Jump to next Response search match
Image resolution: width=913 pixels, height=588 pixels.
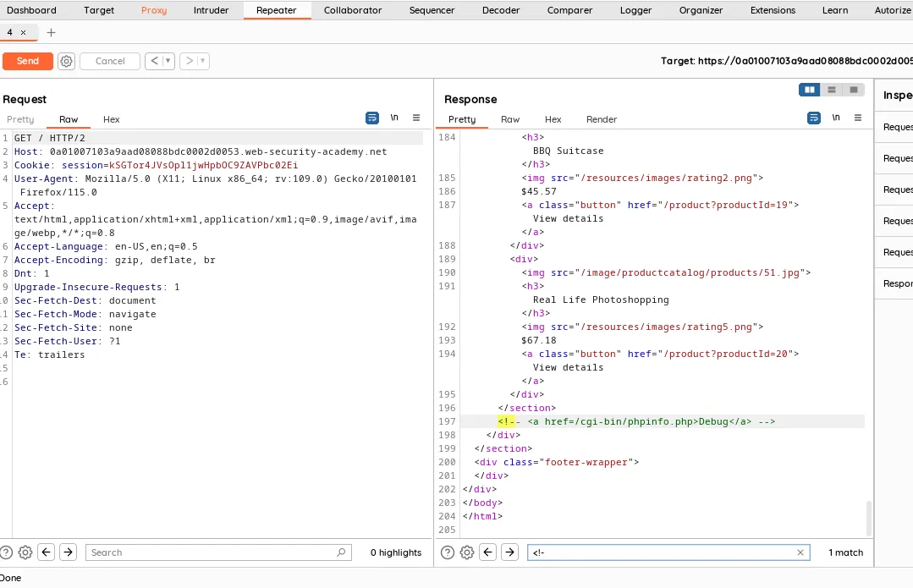click(510, 552)
